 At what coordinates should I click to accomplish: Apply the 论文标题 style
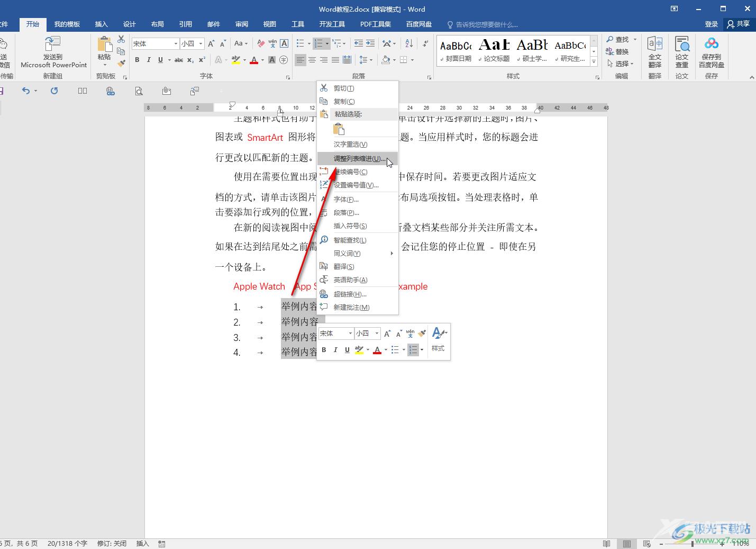click(494, 51)
